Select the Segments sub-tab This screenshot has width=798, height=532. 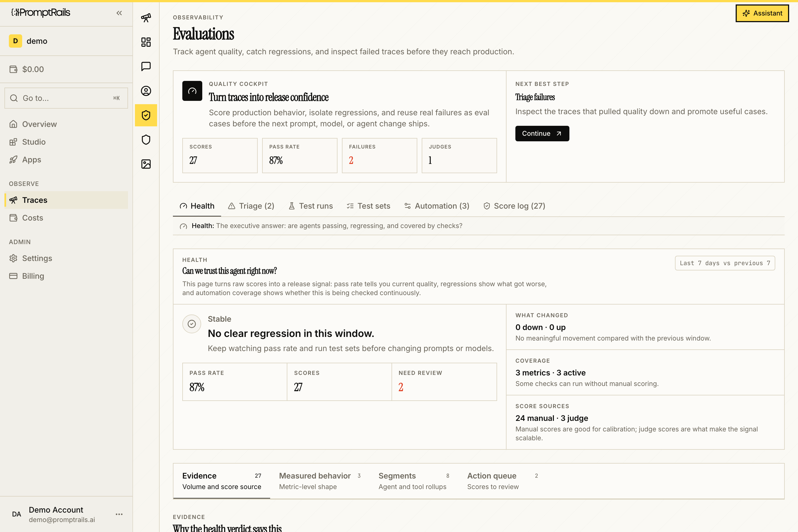414,481
